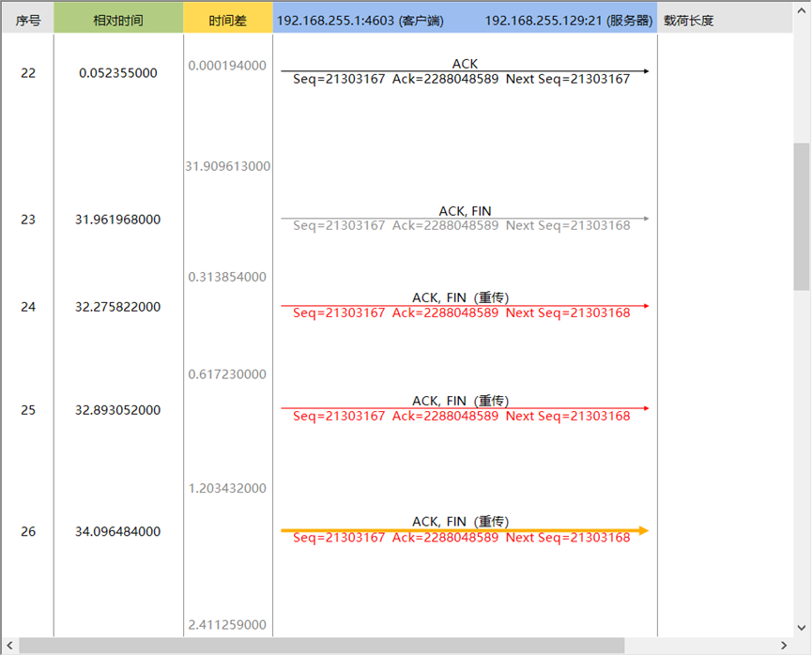This screenshot has width=812, height=655.
Task: Click the ACK label of packet 22
Action: pyautogui.click(x=465, y=64)
